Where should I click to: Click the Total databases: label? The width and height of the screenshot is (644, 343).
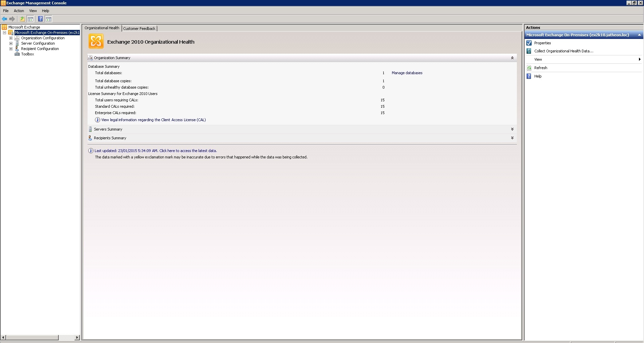(x=108, y=73)
